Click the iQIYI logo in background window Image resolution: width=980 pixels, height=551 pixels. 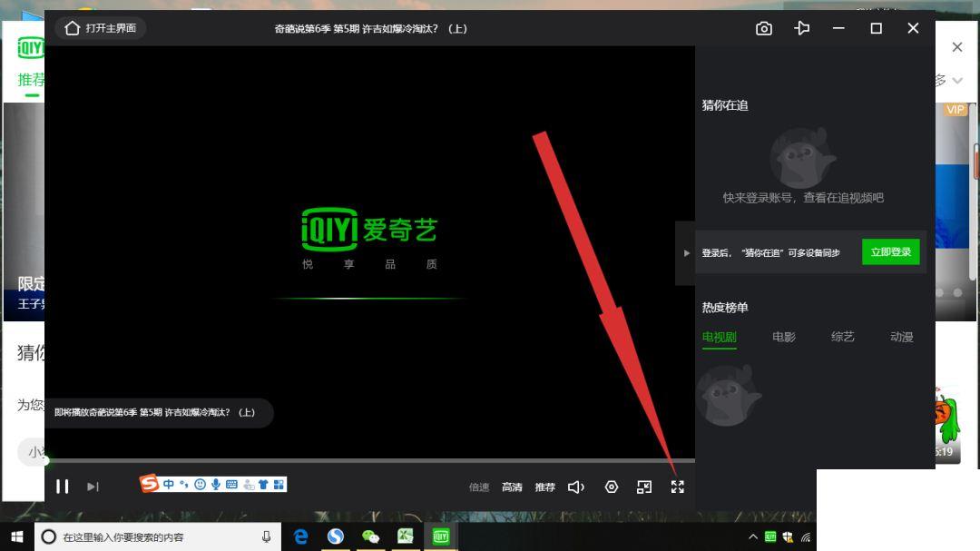(31, 47)
